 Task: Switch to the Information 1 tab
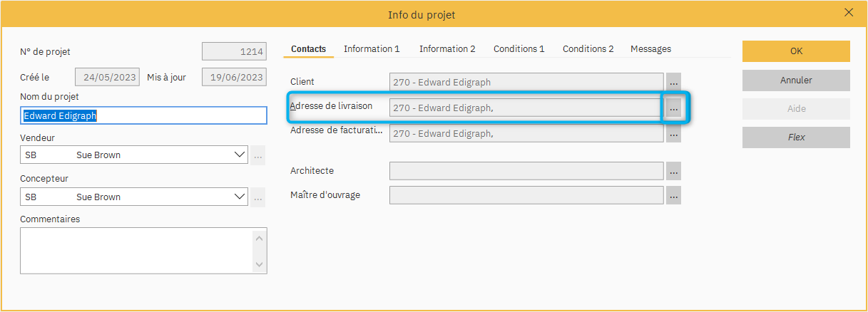(372, 49)
